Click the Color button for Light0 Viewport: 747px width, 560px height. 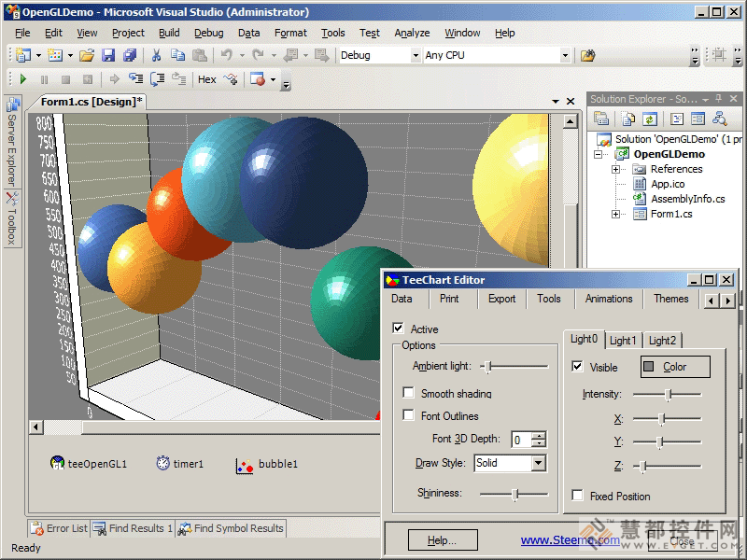(x=675, y=367)
